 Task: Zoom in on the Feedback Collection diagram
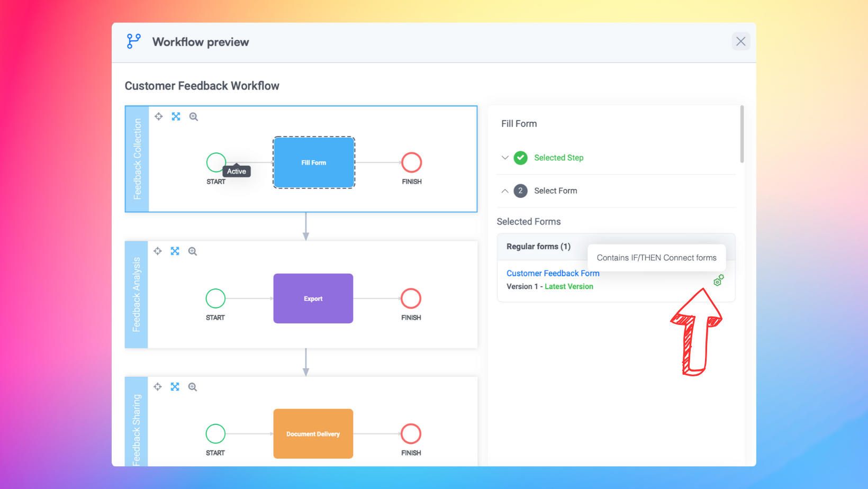point(194,116)
